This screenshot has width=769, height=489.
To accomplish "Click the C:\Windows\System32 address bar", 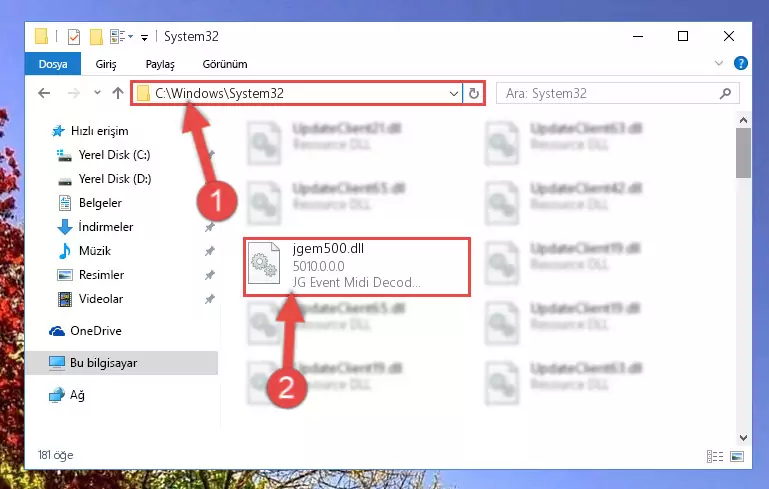I will coord(297,93).
